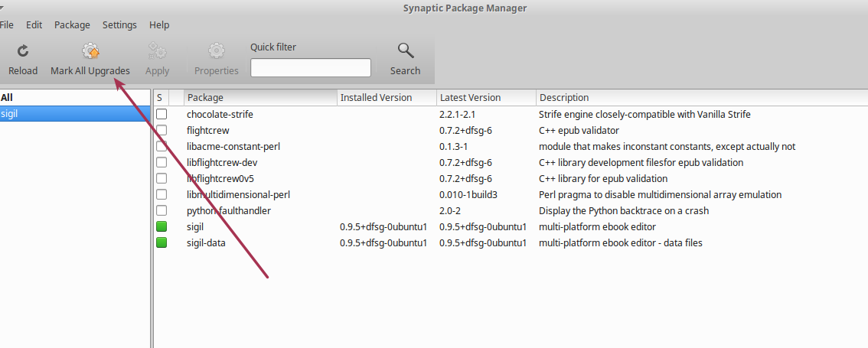Click the Quick filter text field
The image size is (868, 348).
(x=311, y=68)
